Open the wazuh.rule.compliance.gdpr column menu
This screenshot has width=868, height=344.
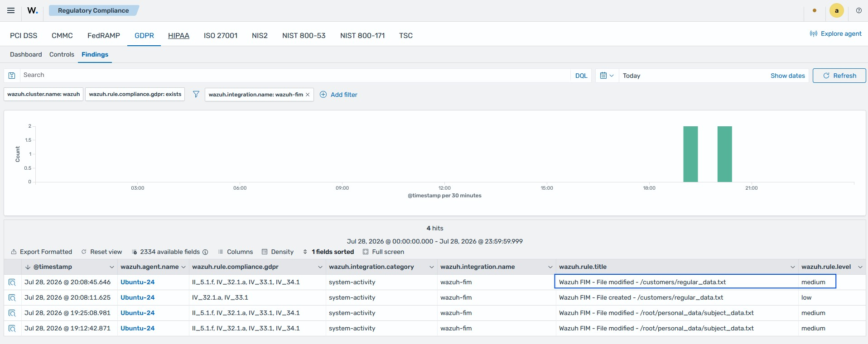click(x=320, y=267)
